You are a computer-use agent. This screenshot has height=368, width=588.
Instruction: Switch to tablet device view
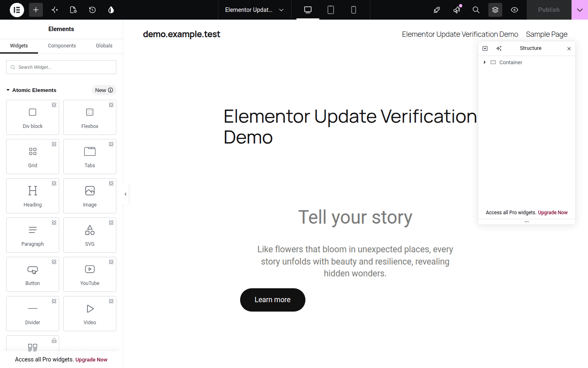[x=331, y=10]
